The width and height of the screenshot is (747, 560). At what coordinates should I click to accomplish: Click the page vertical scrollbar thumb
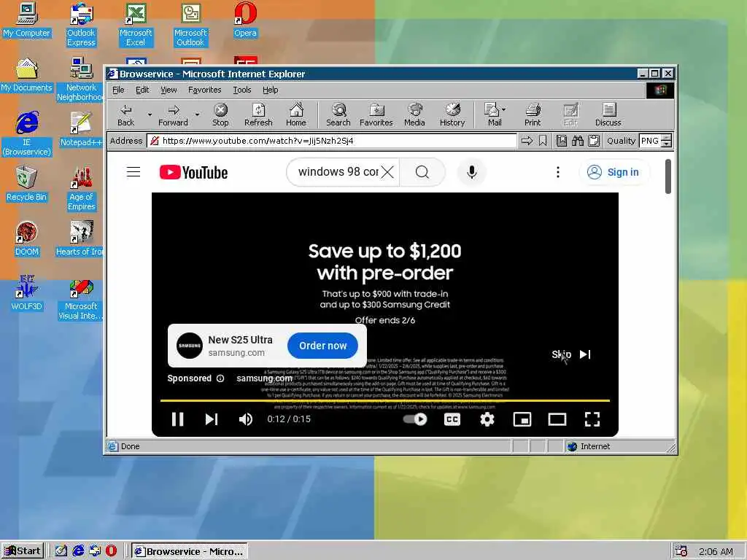(668, 176)
